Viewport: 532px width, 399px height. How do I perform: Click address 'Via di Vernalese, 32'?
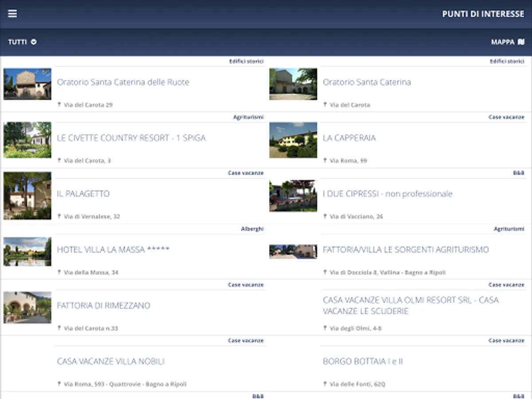click(92, 217)
